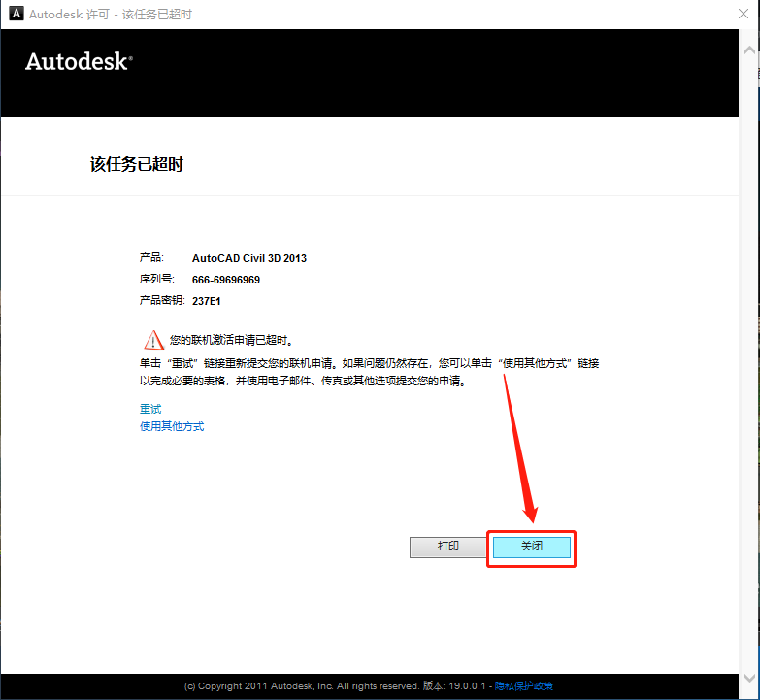Open the 隐私保护政策 link in footer
This screenshot has width=760, height=700.
(x=523, y=686)
